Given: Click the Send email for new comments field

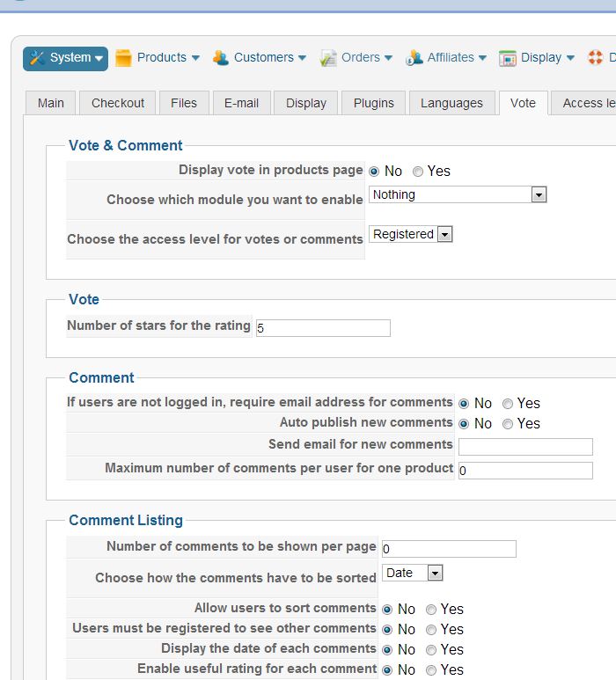Looking at the screenshot, I should pyautogui.click(x=525, y=447).
